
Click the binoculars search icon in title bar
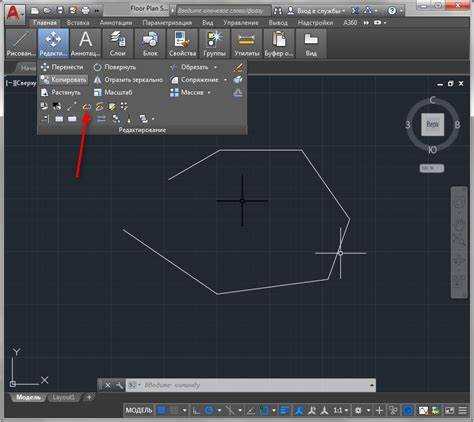[x=278, y=11]
